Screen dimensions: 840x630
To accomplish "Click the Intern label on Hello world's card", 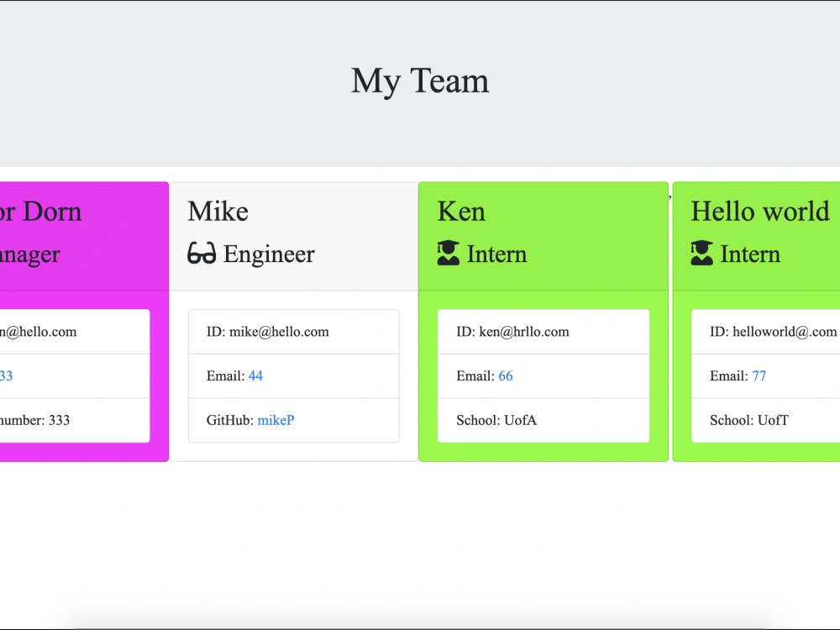I will pos(750,254).
